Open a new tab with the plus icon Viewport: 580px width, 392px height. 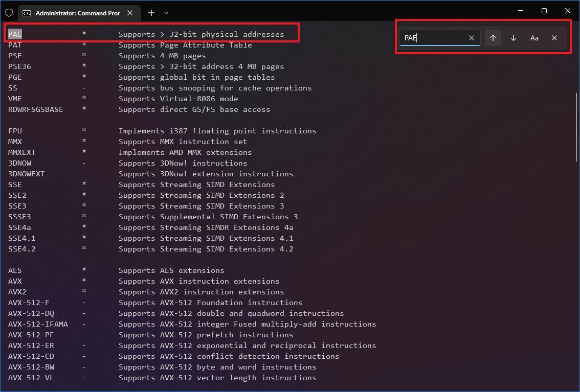coord(151,13)
